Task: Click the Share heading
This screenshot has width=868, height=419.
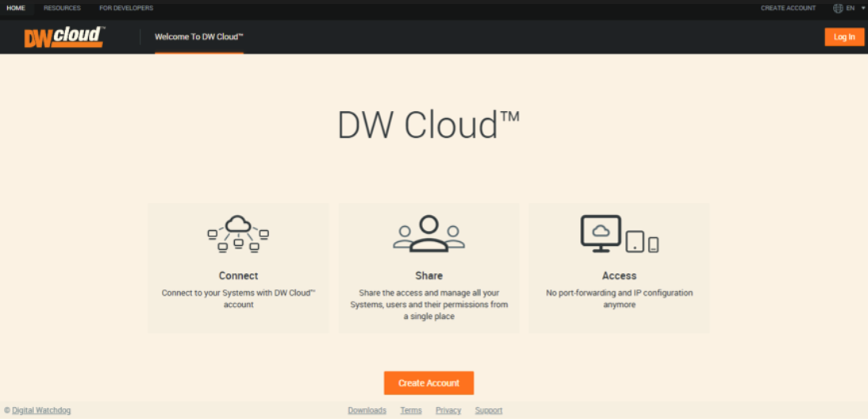Action: tap(429, 275)
